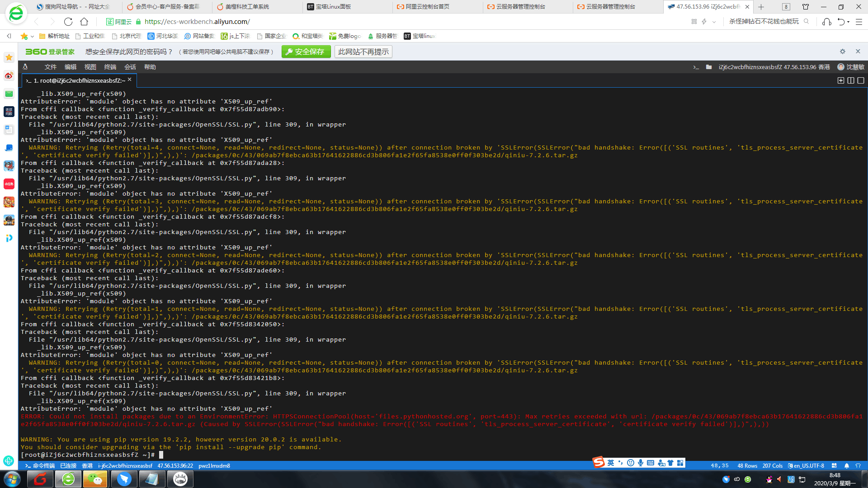Image resolution: width=868 pixels, height=488 pixels.
Task: Split the terminal into two columns
Action: (850, 80)
